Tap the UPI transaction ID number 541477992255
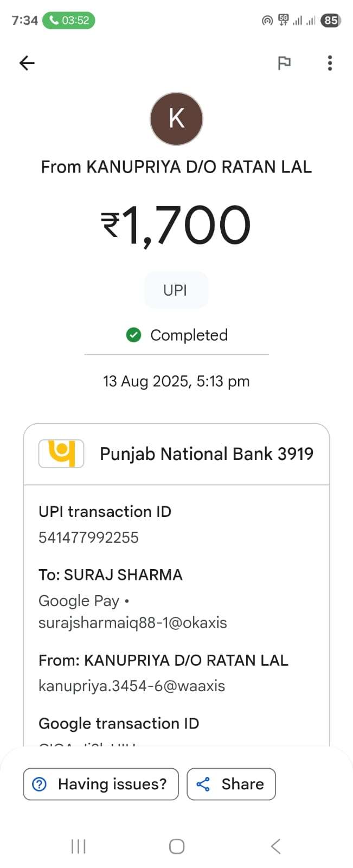The height and width of the screenshot is (868, 353). pos(88,538)
